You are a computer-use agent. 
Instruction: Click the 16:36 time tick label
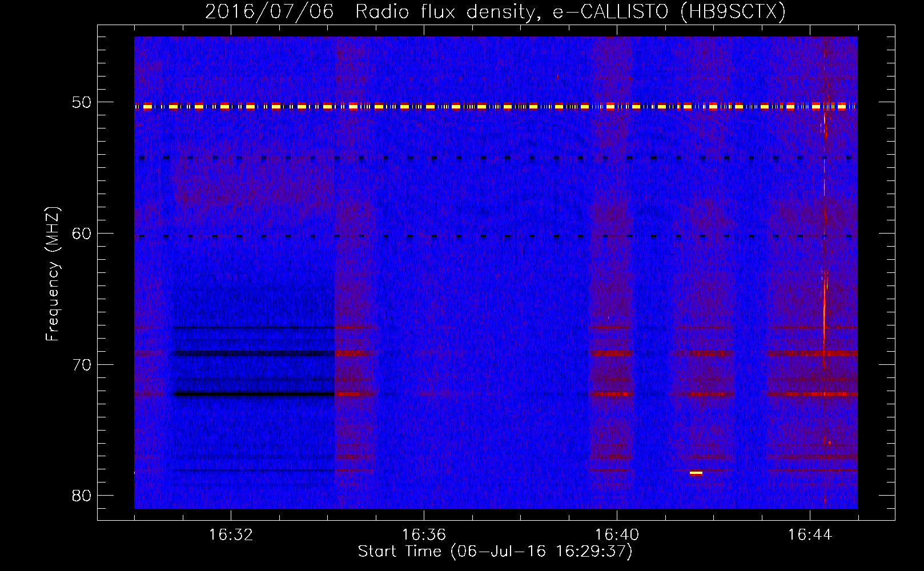[x=424, y=535]
